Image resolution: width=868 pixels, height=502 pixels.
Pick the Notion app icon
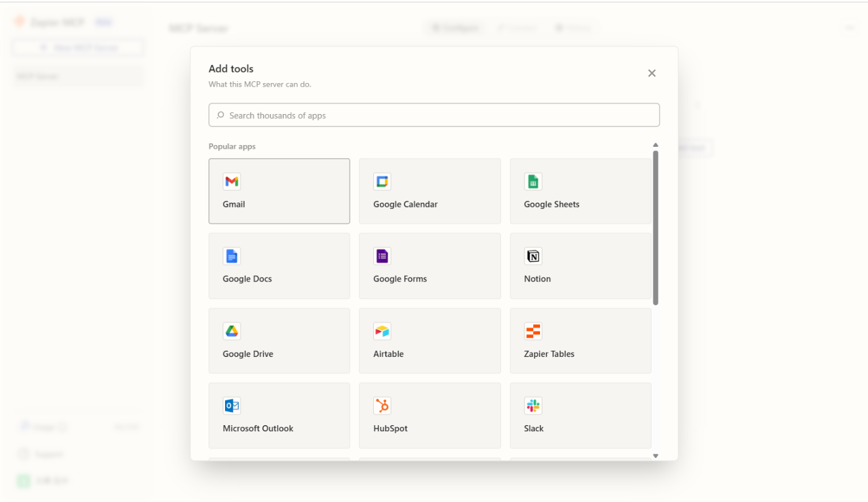coord(533,256)
